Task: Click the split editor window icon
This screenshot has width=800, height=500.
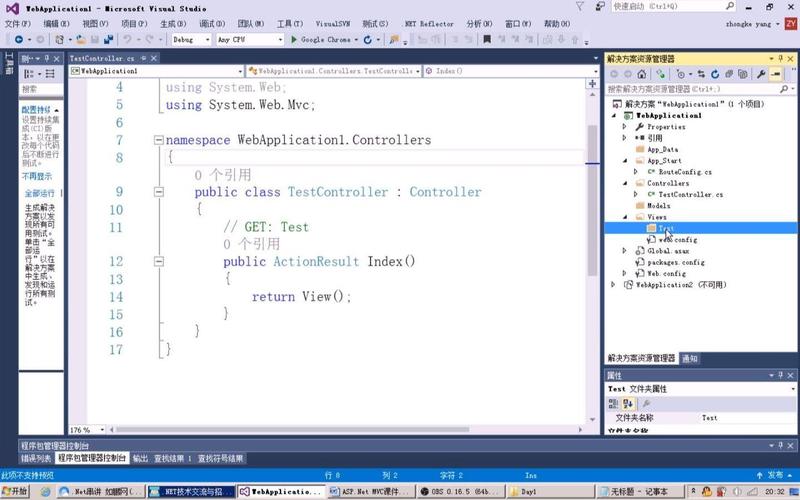Action: [x=592, y=84]
